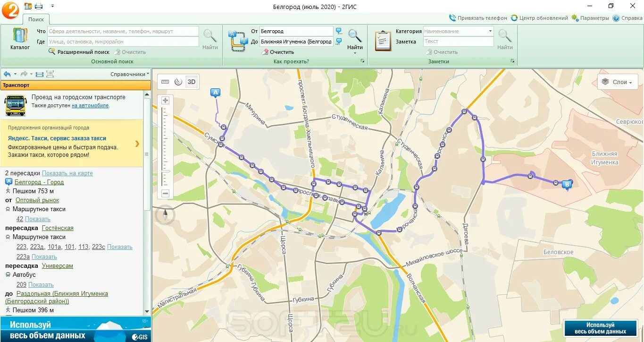Click the Используй весь объем данных button on map

pyautogui.click(x=601, y=328)
